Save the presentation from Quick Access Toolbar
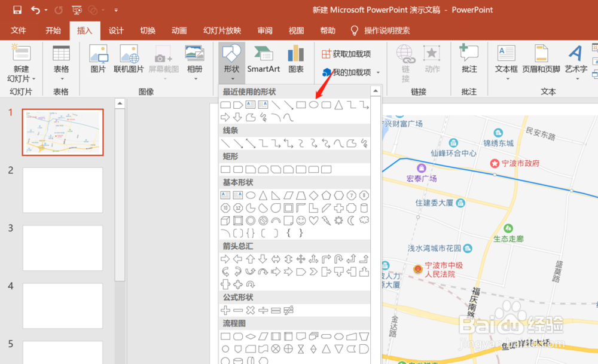 [x=17, y=10]
